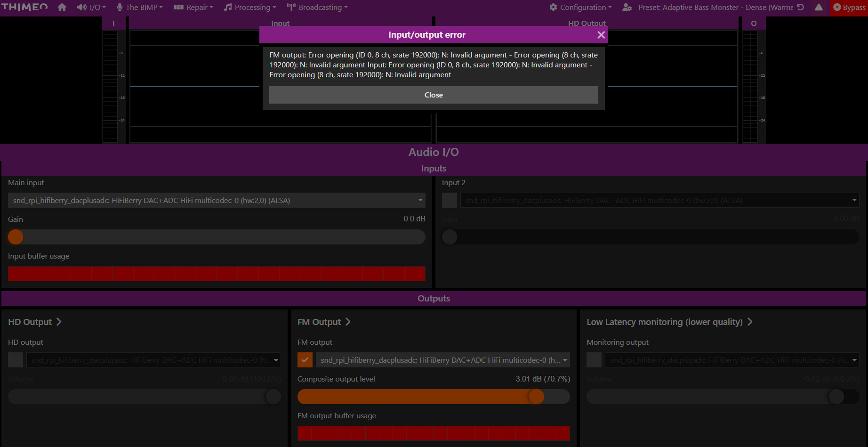Click the preset undo arrow icon

(x=800, y=7)
